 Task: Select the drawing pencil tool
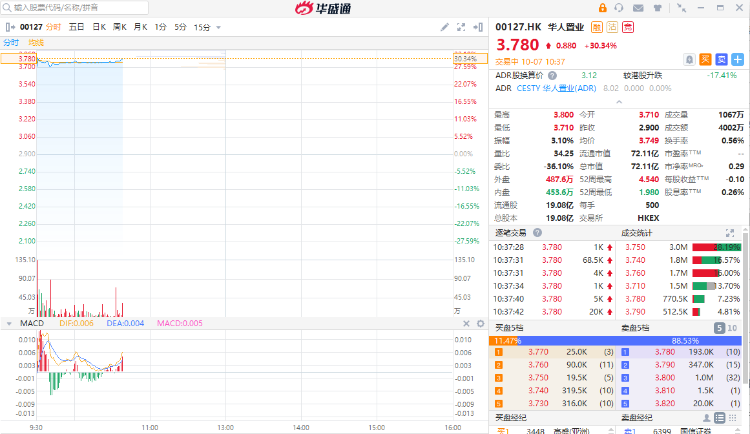click(445, 27)
